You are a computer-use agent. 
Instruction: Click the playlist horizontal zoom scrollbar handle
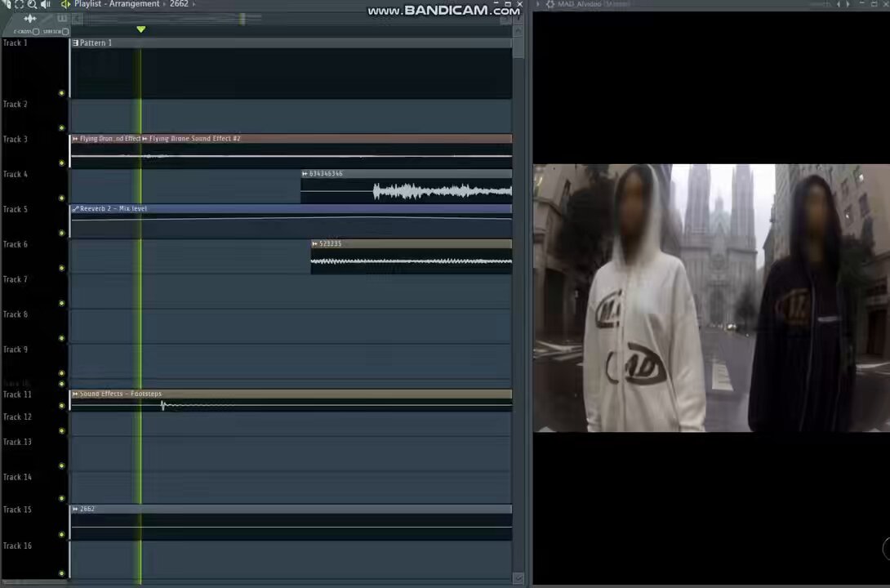[242, 19]
